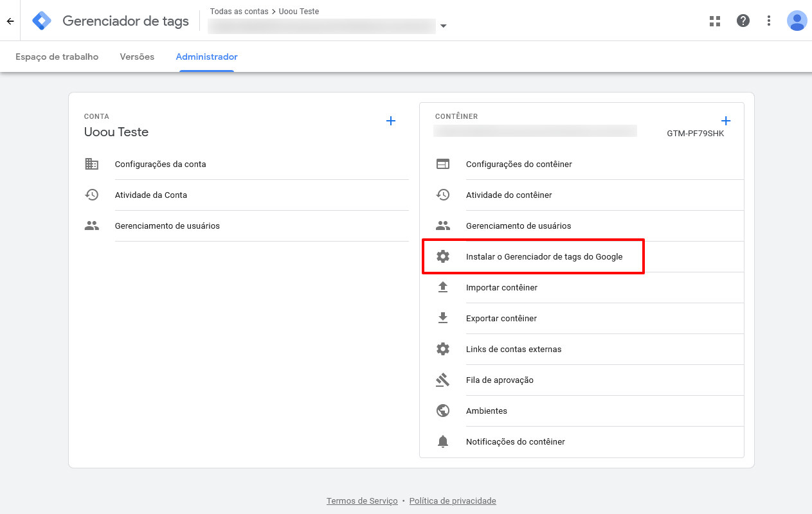Click the Política de privacidade link
The width and height of the screenshot is (812, 514).
click(453, 501)
